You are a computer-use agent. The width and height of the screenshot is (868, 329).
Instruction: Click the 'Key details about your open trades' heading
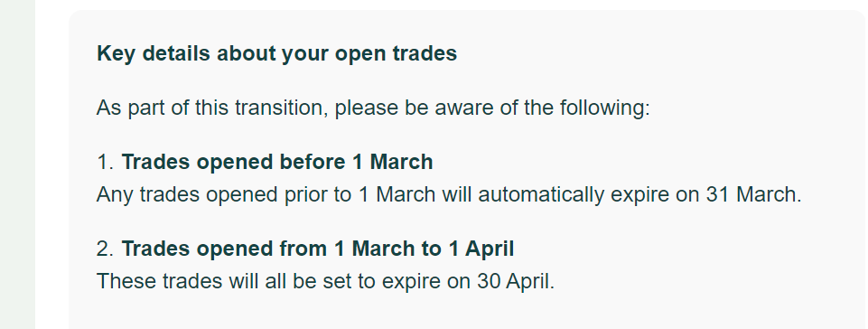(276, 53)
